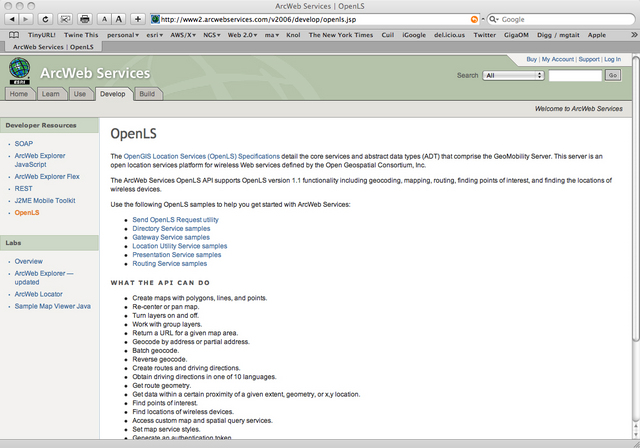This screenshot has width=640, height=448.
Task: Open Location Utility Service samples link
Action: tap(180, 246)
